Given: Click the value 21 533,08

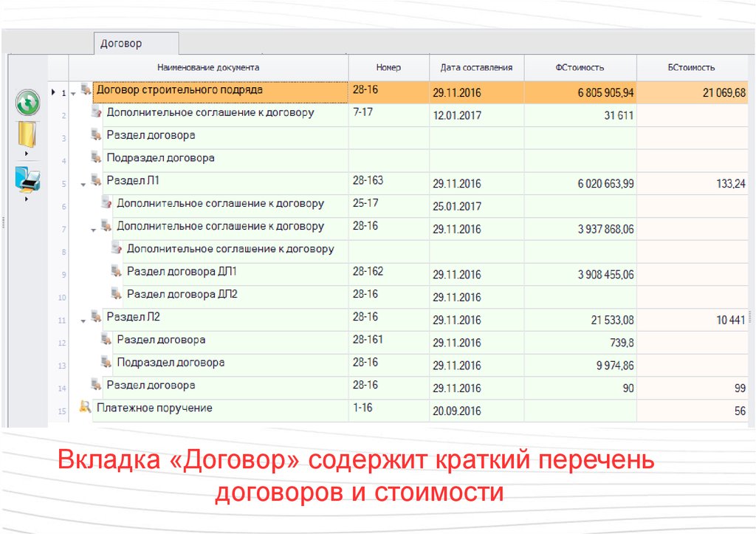Looking at the screenshot, I should click(612, 320).
